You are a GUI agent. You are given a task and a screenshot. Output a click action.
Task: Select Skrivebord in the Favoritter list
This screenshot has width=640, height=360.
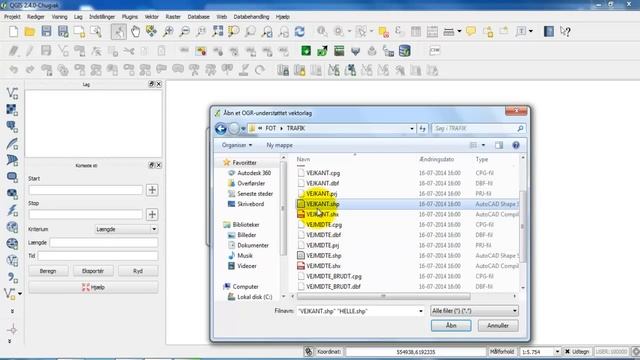point(251,204)
